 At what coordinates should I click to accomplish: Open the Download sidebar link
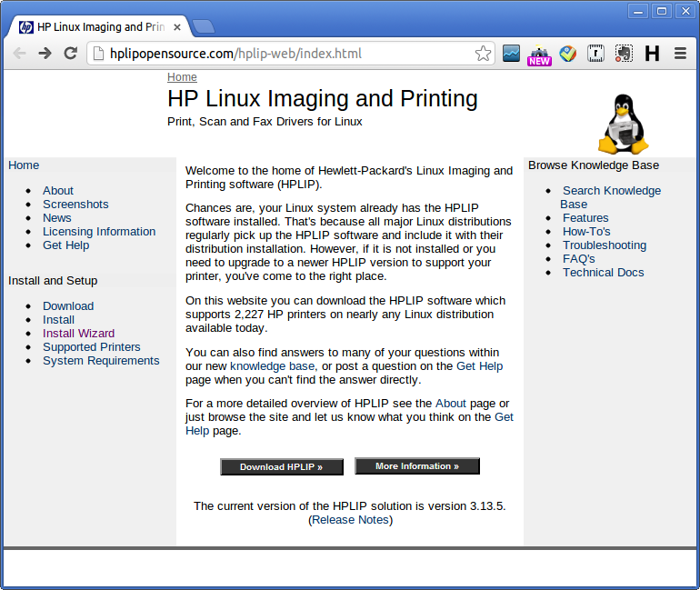[x=68, y=306]
